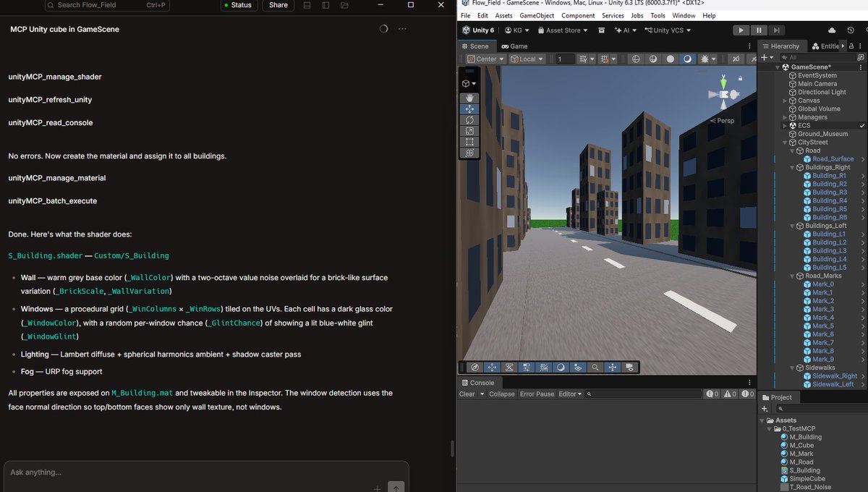The image size is (868, 492).
Task: Toggle the Scene effects (skybox) button
Action: coord(687,59)
